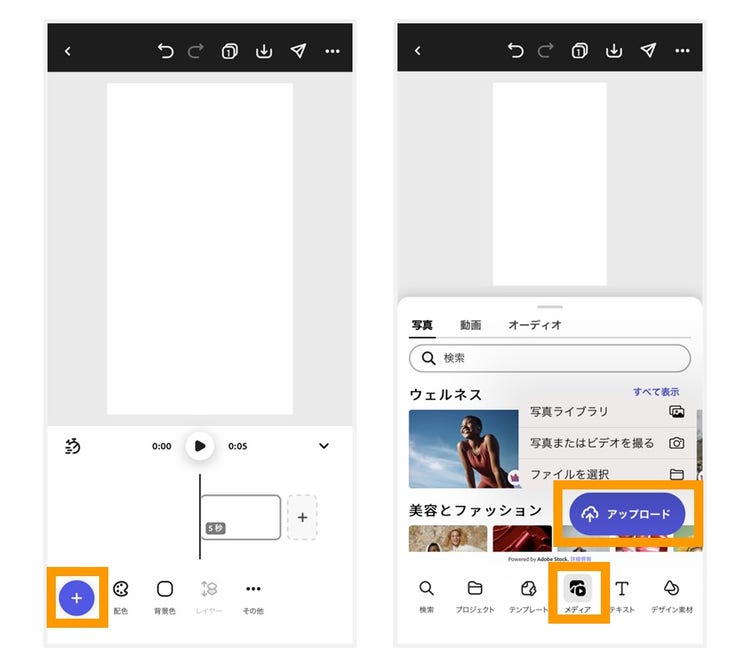Click the 検索 search field

[550, 358]
